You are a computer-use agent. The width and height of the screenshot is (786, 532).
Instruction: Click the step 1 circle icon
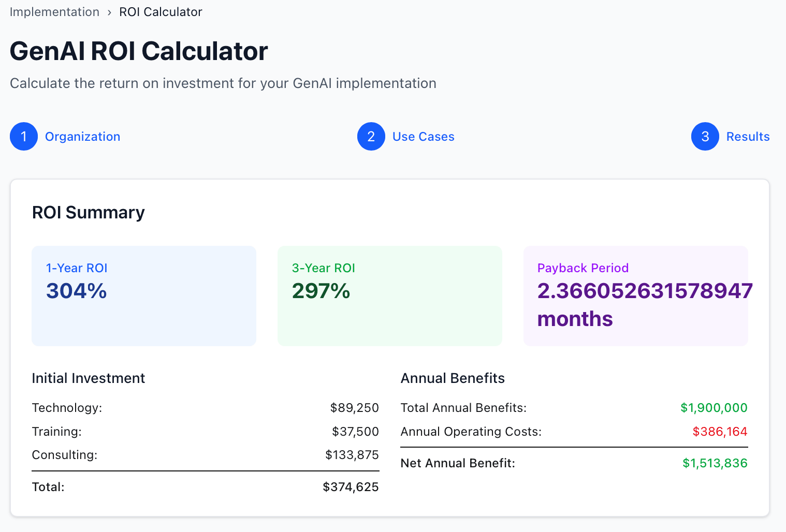24,137
